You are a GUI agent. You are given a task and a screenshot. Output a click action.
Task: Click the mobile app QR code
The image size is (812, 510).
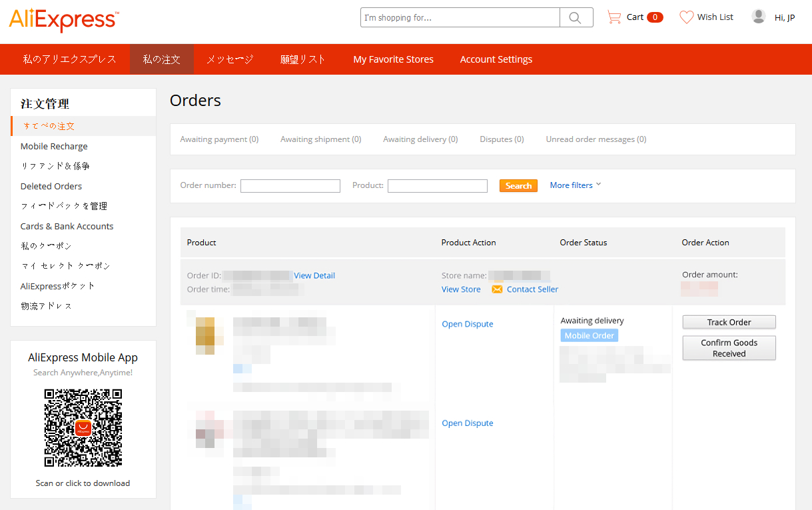[x=83, y=428]
